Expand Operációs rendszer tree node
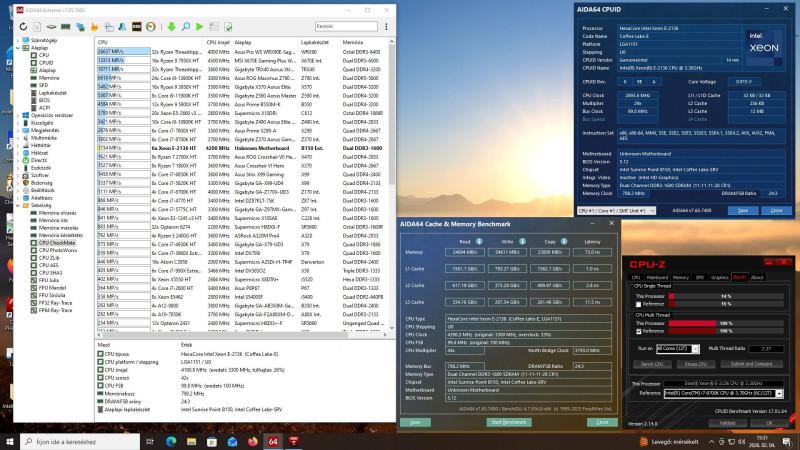Screen dimensions: 800x450 tap(18, 115)
